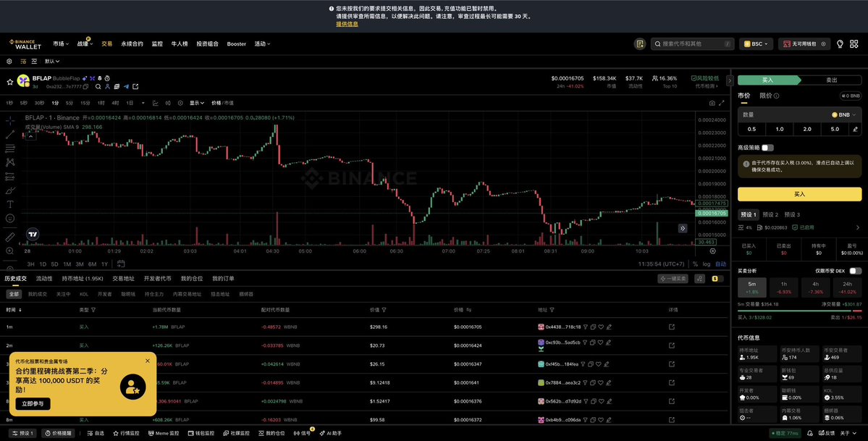Open the 流动性 tab
868x441 pixels.
click(44, 279)
